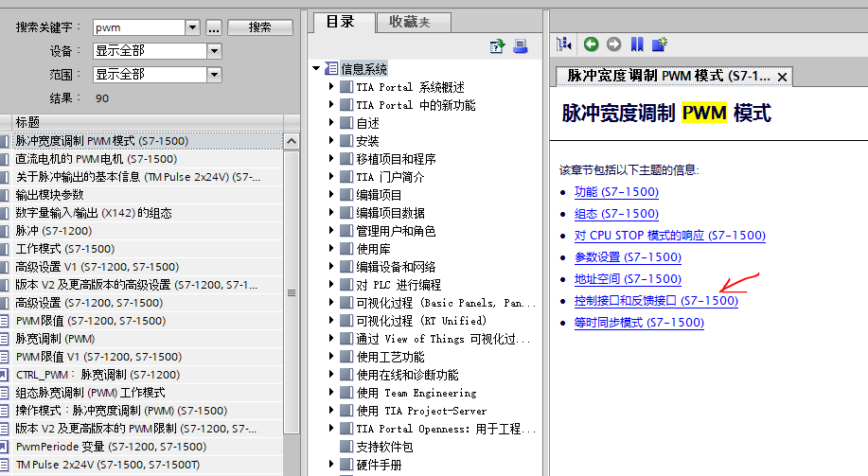Select the TIA 门户简介 topic
868x476 pixels.
[390, 177]
